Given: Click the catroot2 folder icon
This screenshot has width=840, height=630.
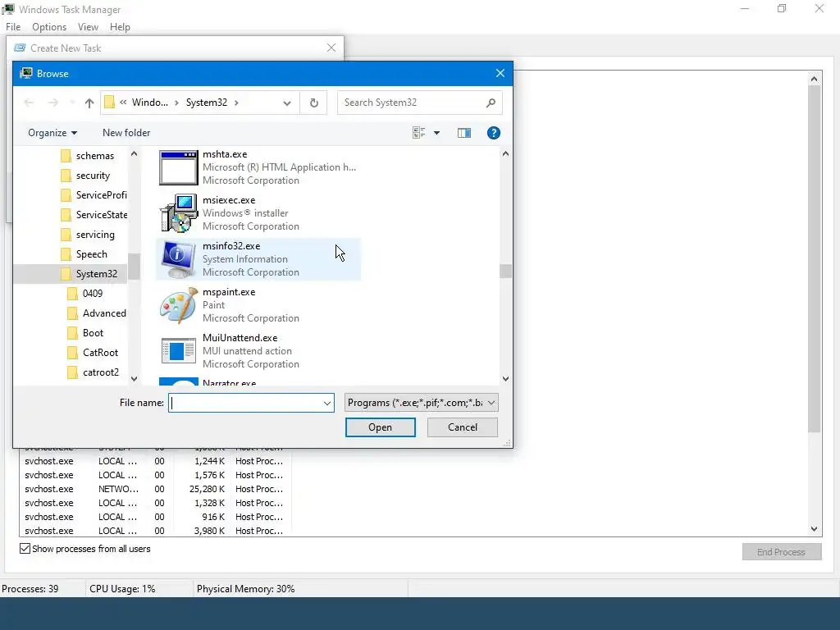Looking at the screenshot, I should point(72,372).
